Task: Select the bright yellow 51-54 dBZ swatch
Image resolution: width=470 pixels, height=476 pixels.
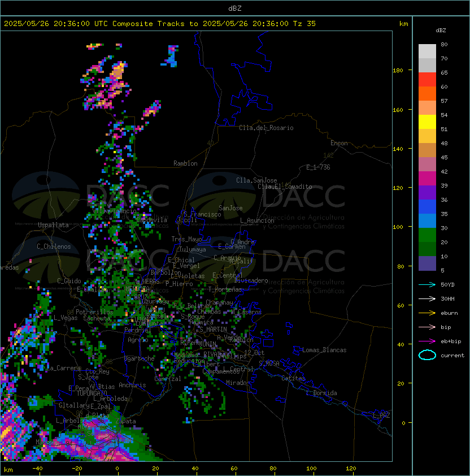Action: (x=427, y=122)
